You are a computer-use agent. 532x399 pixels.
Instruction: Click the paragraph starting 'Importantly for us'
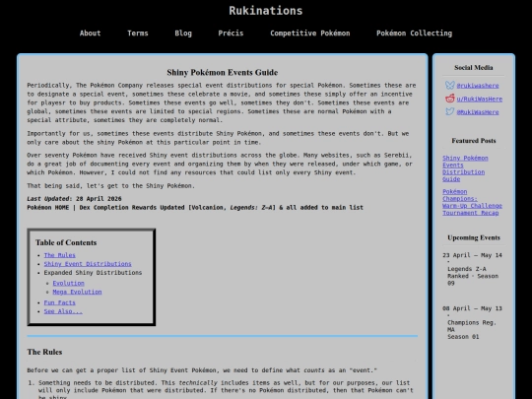(x=218, y=138)
